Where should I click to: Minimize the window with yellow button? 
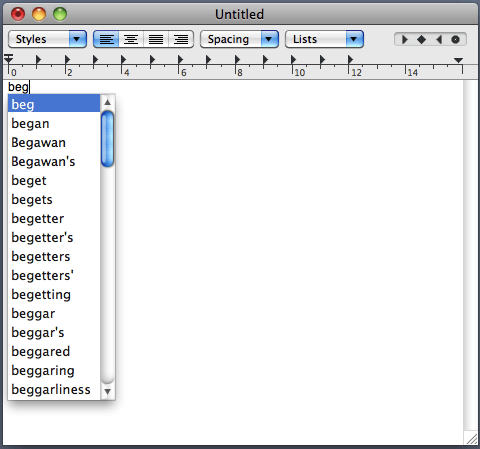[39, 14]
